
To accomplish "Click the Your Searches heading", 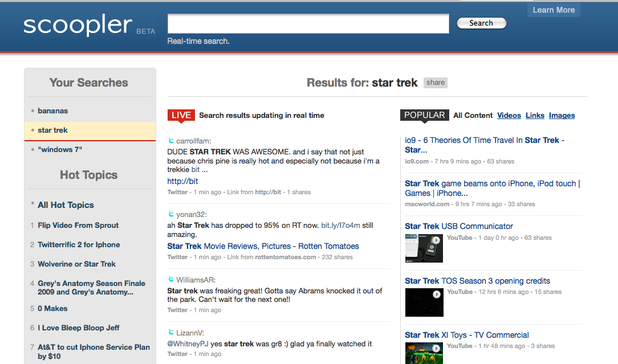I will (x=89, y=83).
